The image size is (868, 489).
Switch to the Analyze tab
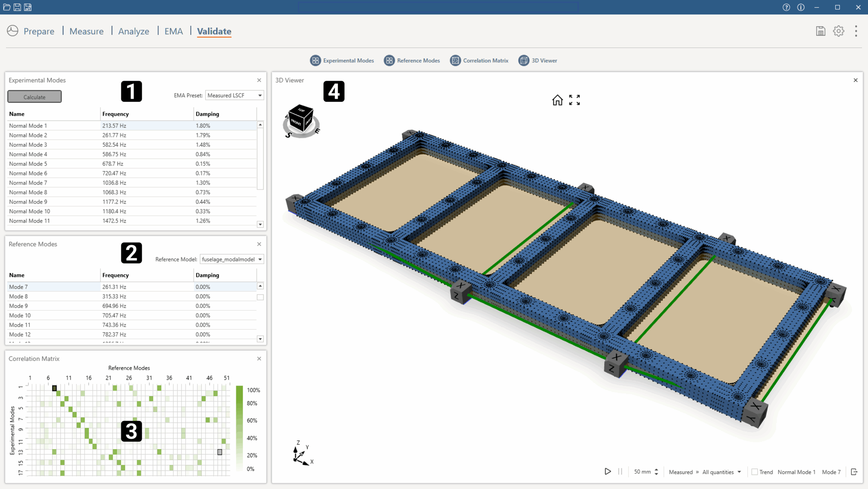[x=134, y=31]
